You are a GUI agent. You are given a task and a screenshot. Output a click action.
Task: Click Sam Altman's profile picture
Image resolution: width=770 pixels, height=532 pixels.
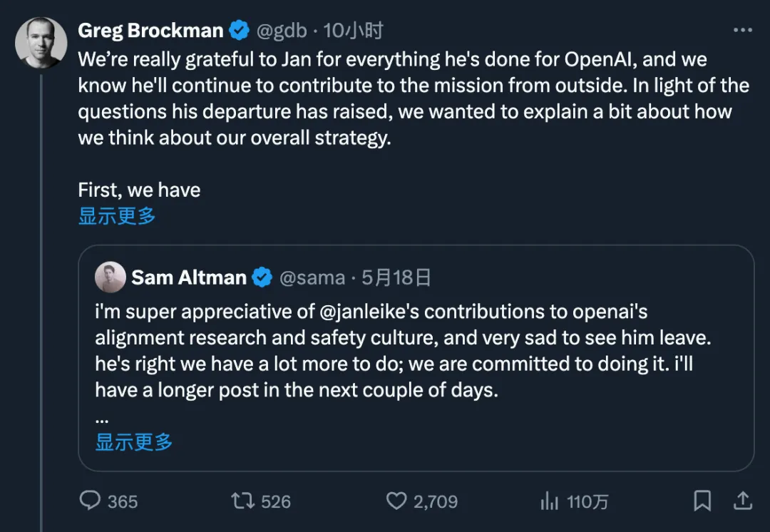[111, 277]
